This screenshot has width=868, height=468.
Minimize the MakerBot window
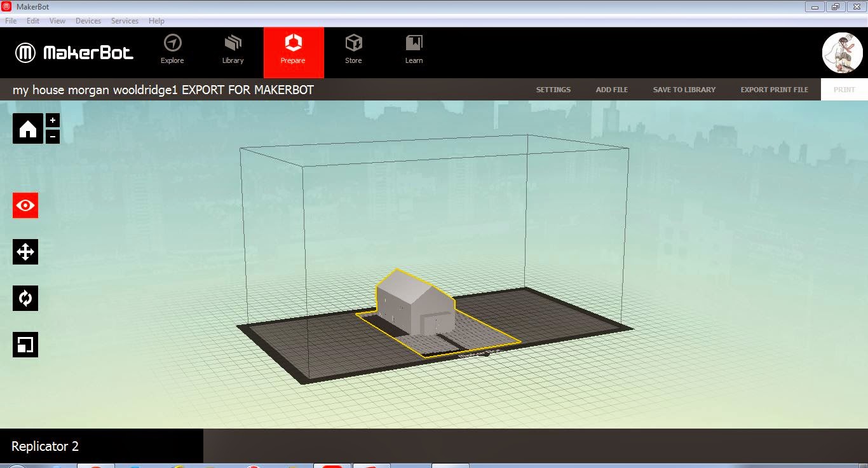coord(815,7)
